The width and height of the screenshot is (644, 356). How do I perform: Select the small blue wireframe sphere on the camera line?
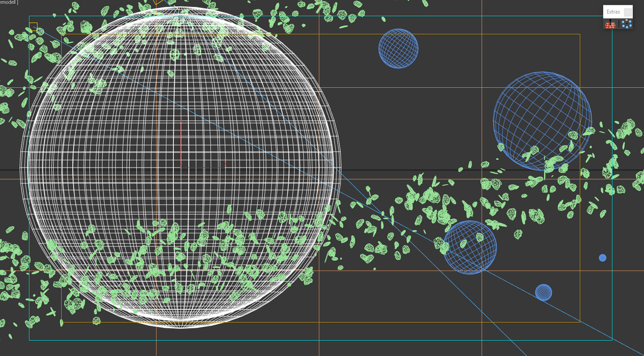click(x=543, y=293)
